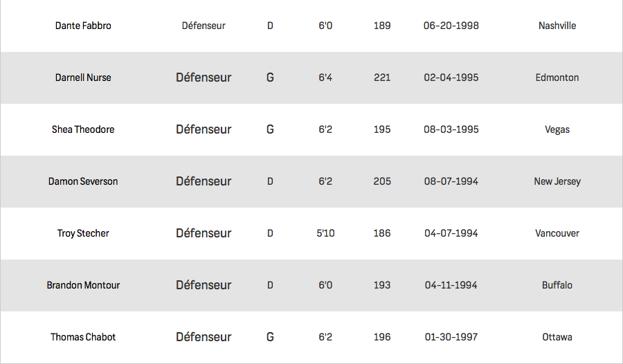Click Thomas Chabot name
Screen dimensions: 623x364
(x=83, y=337)
